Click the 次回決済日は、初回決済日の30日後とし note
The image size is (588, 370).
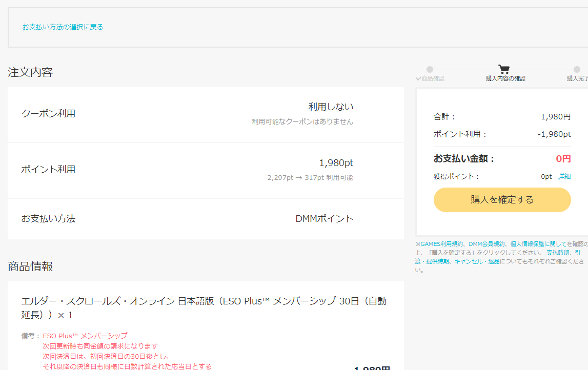[x=106, y=357]
